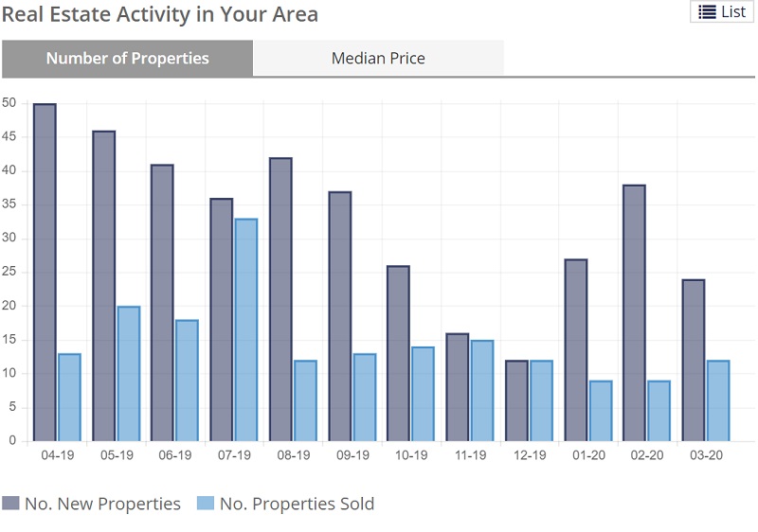
Task: Toggle the No. Properties Sold legend swatch
Action: pos(206,504)
